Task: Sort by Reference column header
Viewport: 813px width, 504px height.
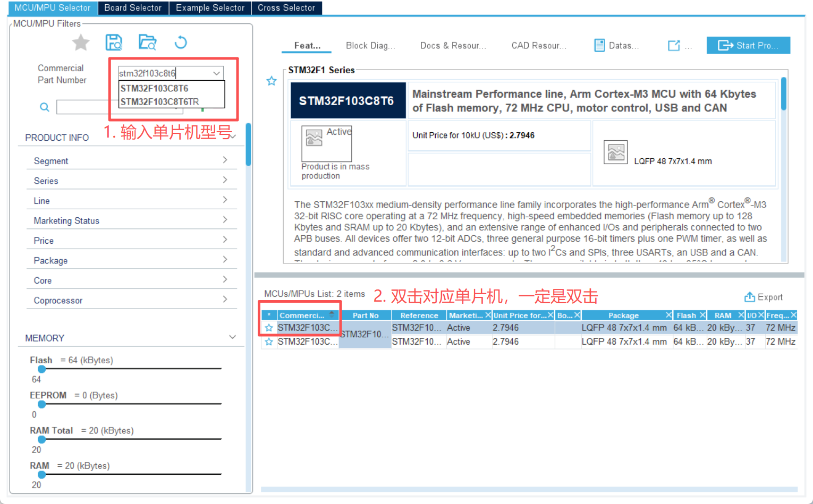Action: click(419, 315)
